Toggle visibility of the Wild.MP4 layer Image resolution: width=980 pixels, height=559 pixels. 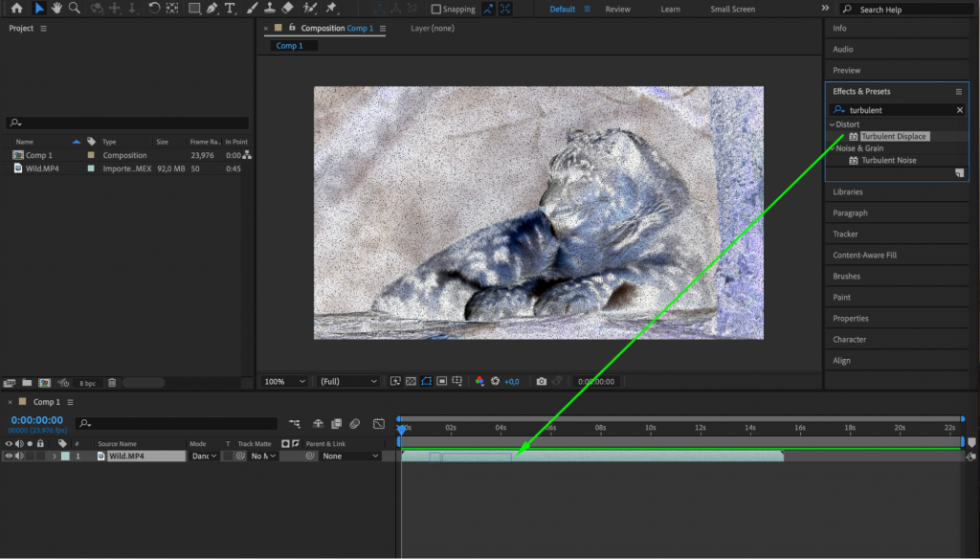tap(9, 456)
